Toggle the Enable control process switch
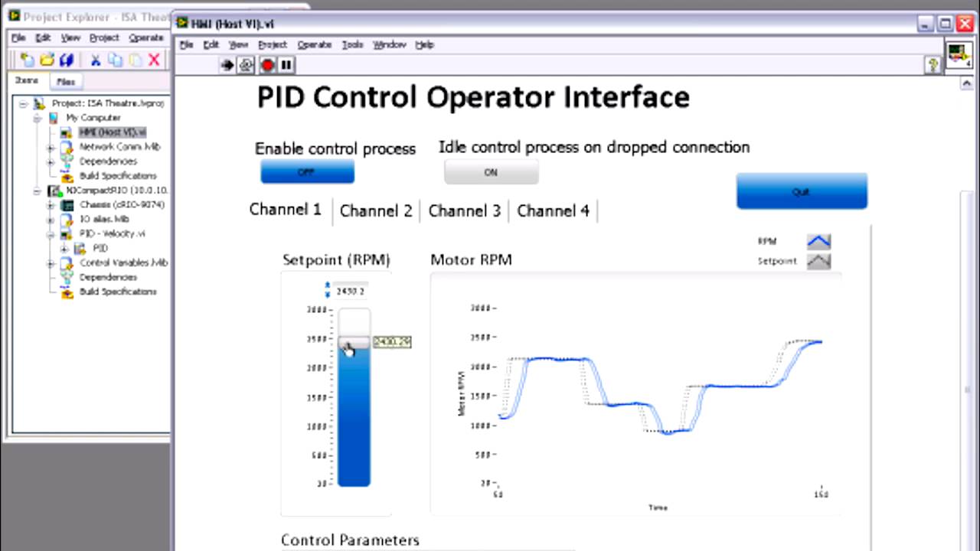This screenshot has width=980, height=551. coord(307,172)
